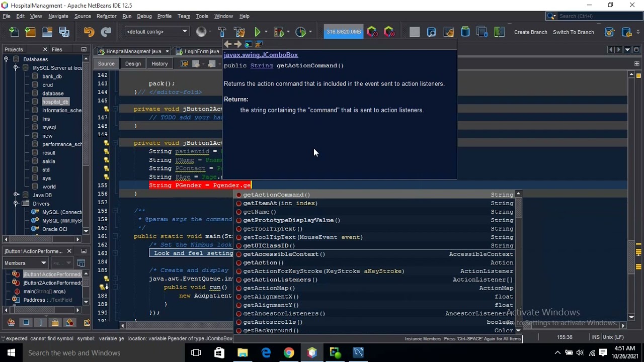The width and height of the screenshot is (644, 362).
Task: Create a new file with the toolbar icon
Action: (x=14, y=32)
